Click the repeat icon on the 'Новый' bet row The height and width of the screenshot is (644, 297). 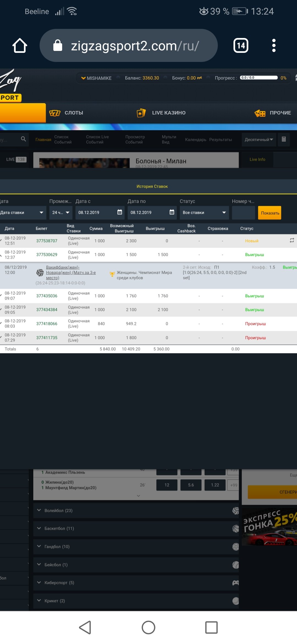pyautogui.click(x=292, y=240)
